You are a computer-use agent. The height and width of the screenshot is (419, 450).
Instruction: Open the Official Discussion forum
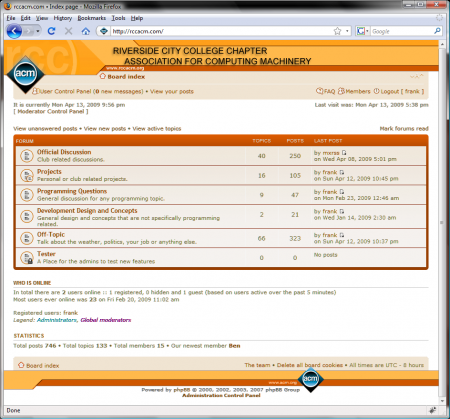[x=64, y=152]
